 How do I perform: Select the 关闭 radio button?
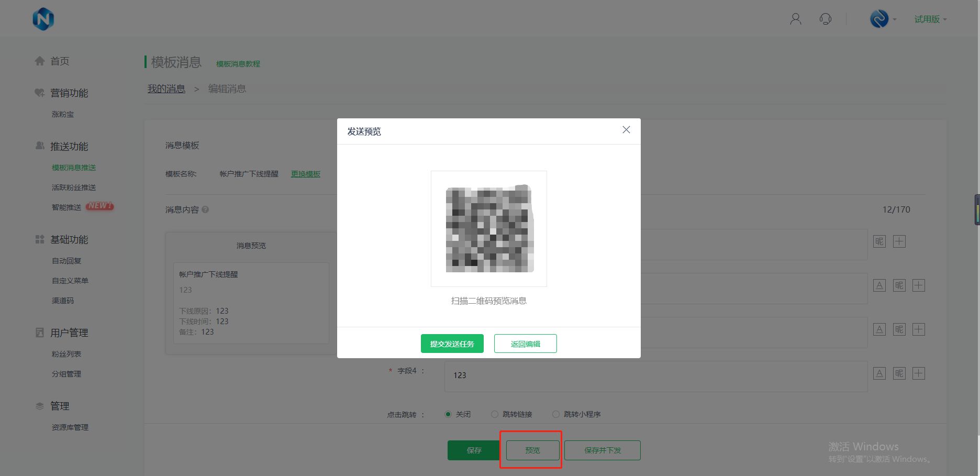click(x=448, y=414)
